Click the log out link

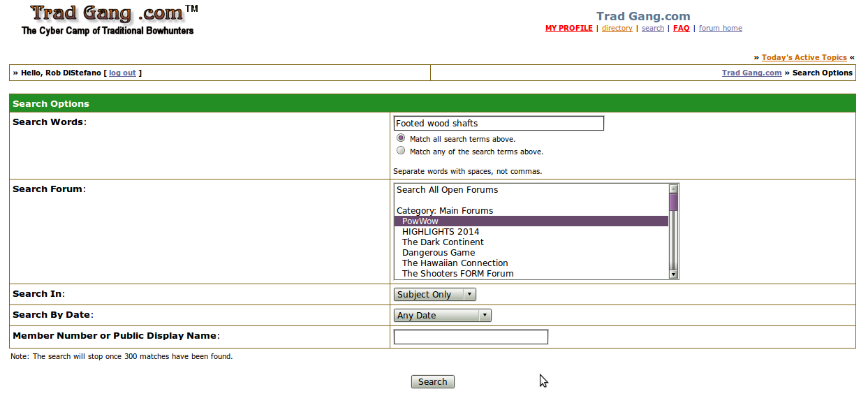click(x=122, y=73)
